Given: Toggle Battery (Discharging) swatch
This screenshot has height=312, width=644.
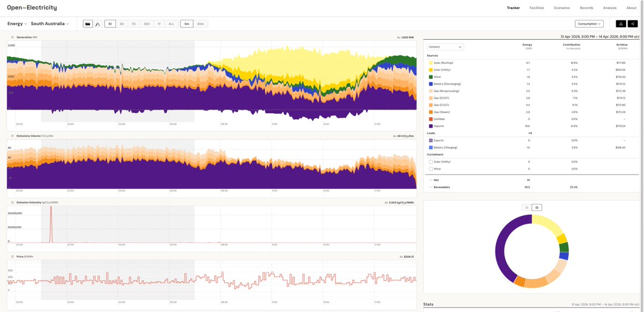Looking at the screenshot, I should tap(430, 84).
